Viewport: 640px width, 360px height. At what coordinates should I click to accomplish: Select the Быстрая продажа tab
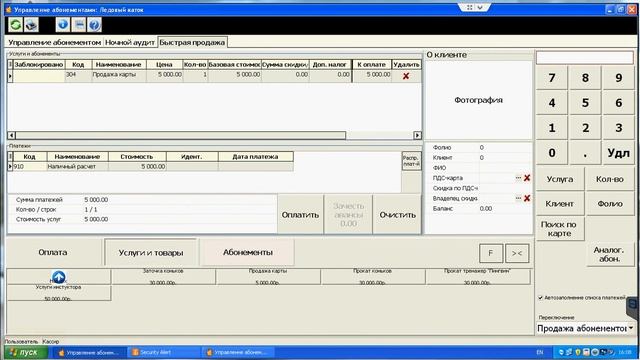pyautogui.click(x=192, y=42)
